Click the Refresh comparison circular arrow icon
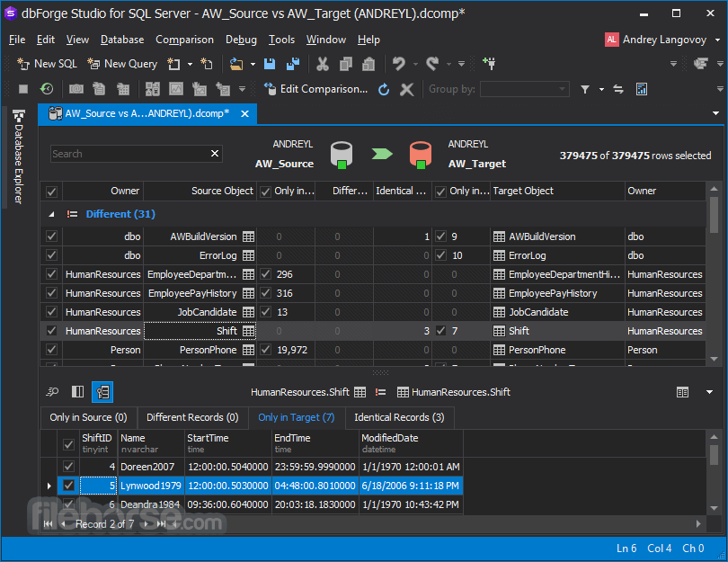 (384, 89)
